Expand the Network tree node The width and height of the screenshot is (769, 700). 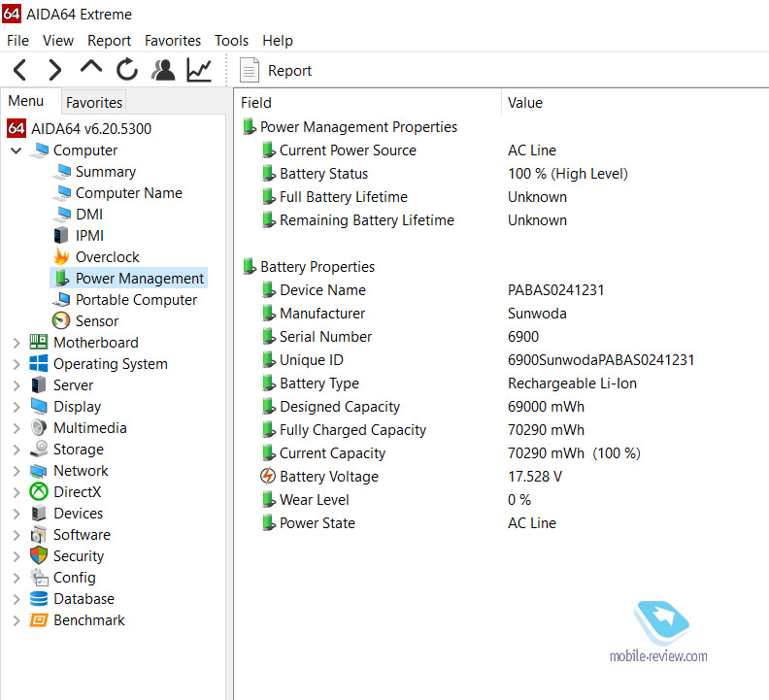click(17, 471)
